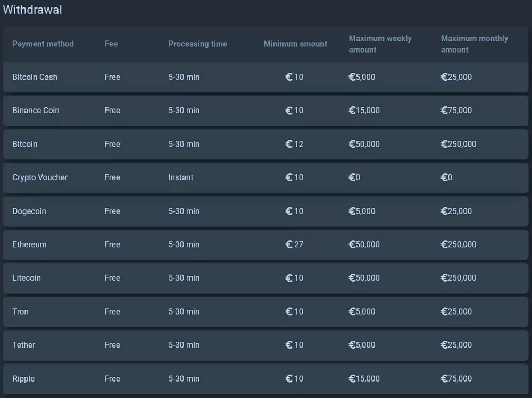Sort by the Fee column header
Screen dimensions: 532x398
pyautogui.click(x=111, y=44)
